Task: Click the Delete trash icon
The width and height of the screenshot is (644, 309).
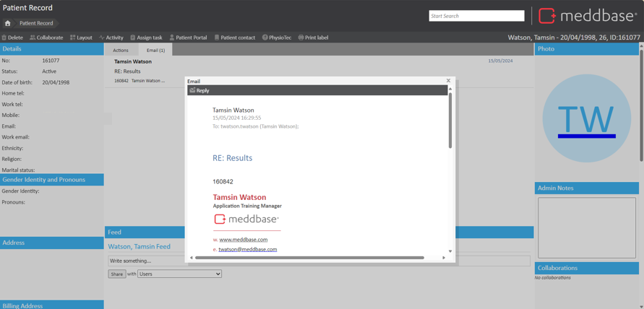Action: 4,38
